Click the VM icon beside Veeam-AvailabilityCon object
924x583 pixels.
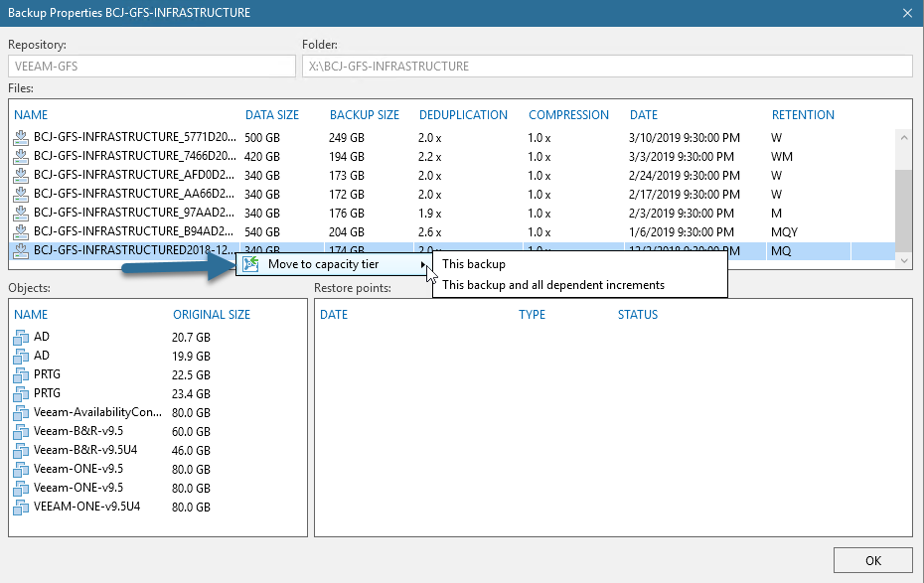tap(21, 413)
